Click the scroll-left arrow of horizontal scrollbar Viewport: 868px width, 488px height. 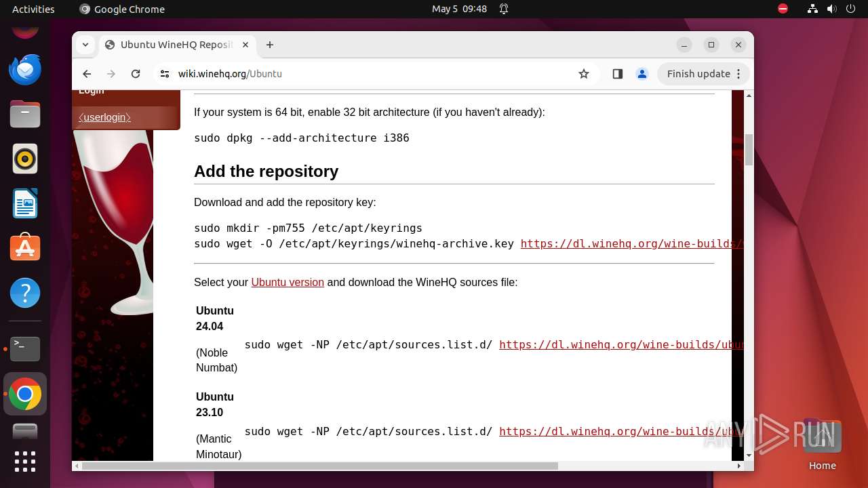click(77, 466)
